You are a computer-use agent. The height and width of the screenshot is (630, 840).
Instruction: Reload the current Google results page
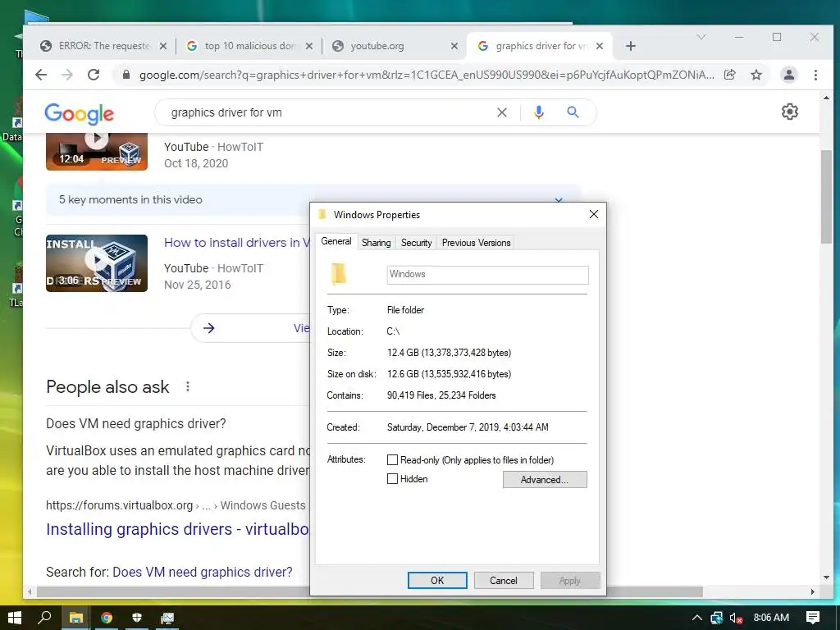pyautogui.click(x=94, y=75)
